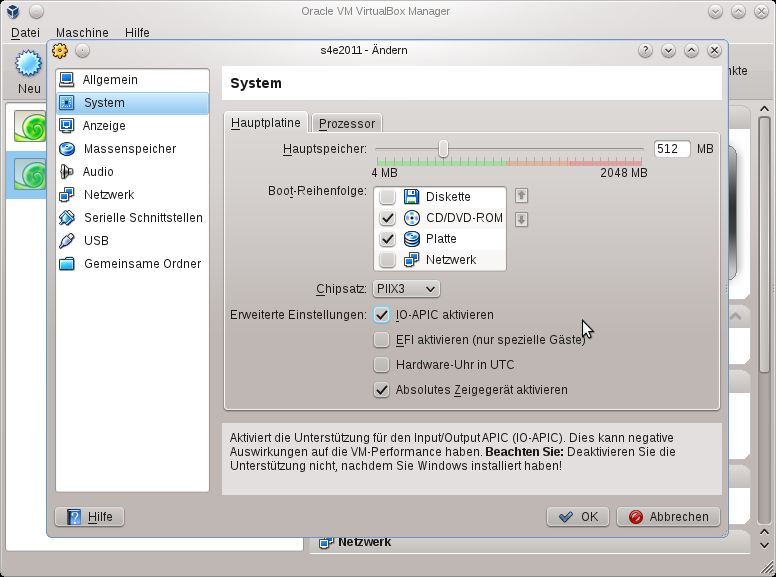The image size is (776, 577).
Task: Move boot device up with arrow
Action: pyautogui.click(x=521, y=195)
